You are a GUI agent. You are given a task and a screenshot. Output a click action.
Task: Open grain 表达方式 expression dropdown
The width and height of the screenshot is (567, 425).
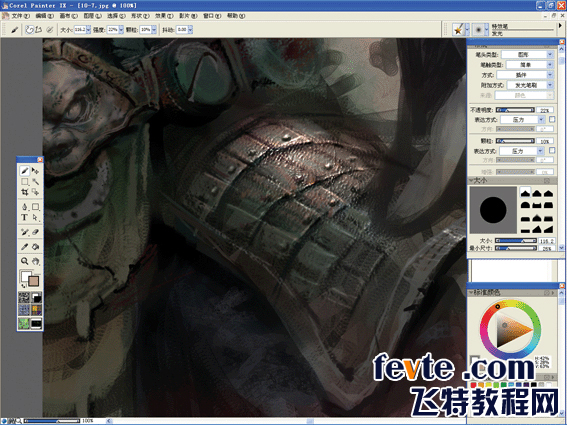(523, 151)
